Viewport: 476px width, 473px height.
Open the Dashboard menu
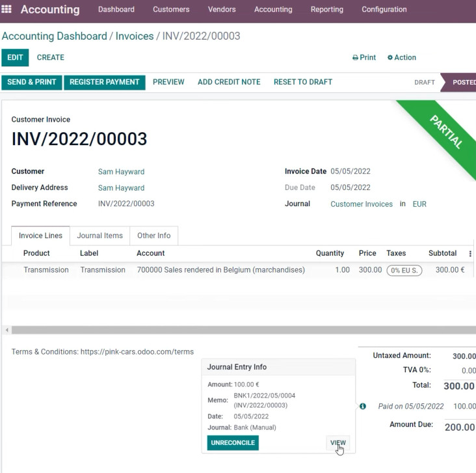116,9
